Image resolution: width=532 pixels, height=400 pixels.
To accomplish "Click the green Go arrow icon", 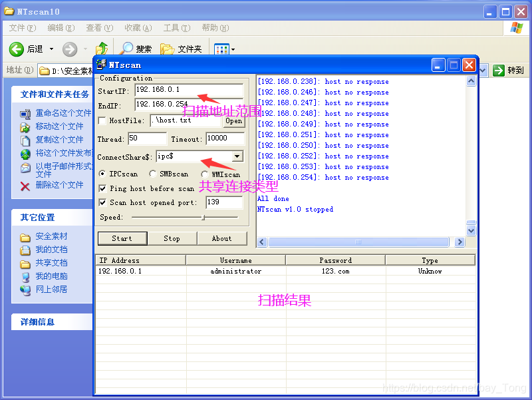I will point(498,71).
